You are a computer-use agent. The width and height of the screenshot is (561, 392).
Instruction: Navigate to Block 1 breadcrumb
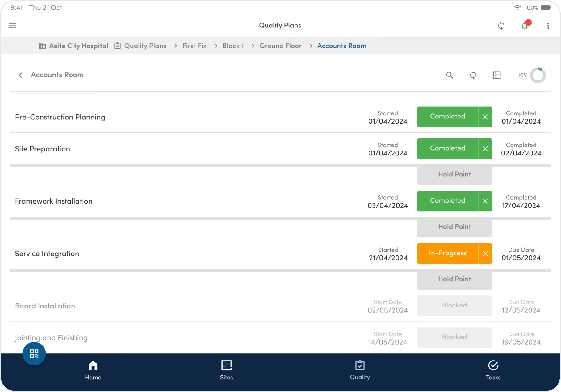(x=233, y=46)
